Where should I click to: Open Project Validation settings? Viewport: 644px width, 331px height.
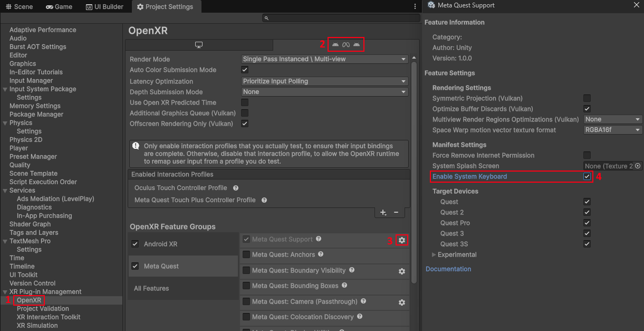click(x=43, y=308)
